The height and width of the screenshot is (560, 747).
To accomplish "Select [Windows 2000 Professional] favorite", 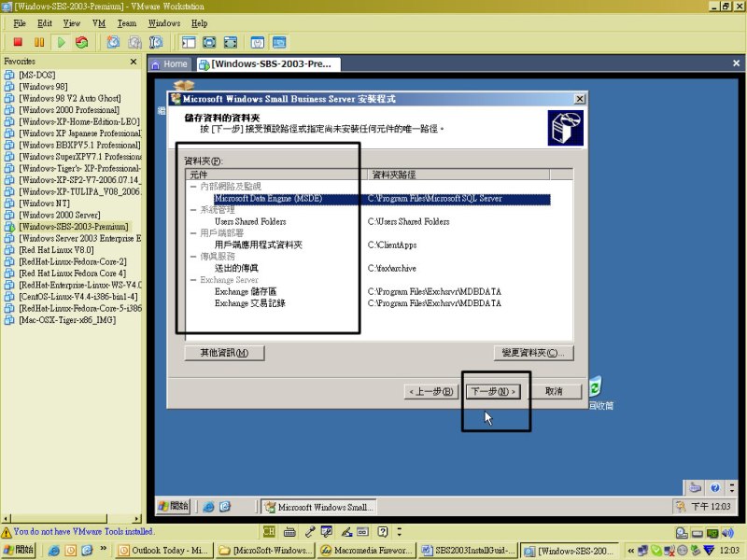I will pyautogui.click(x=68, y=110).
